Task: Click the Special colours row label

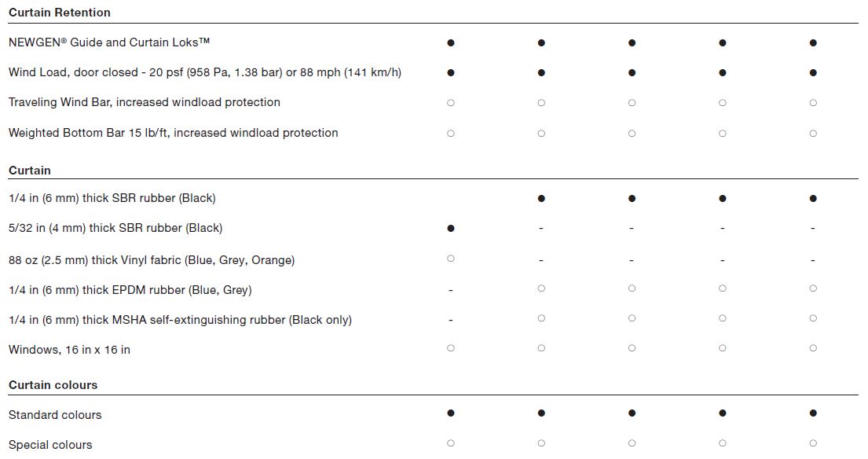Action: tap(50, 445)
